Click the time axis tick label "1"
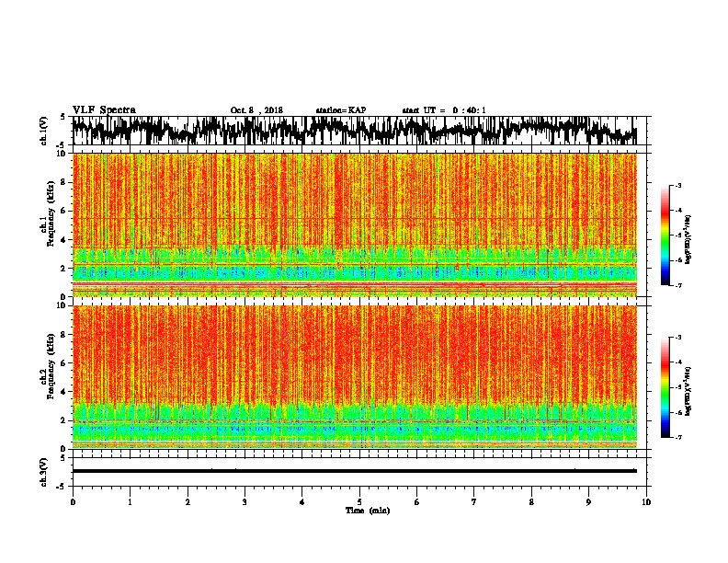The image size is (728, 563). click(130, 502)
